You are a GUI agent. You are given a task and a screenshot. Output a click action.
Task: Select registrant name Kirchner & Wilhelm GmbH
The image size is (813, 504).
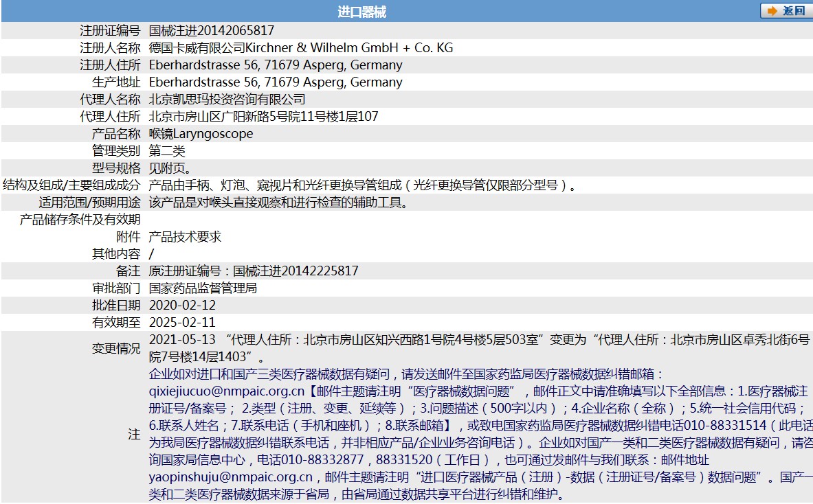click(x=322, y=47)
